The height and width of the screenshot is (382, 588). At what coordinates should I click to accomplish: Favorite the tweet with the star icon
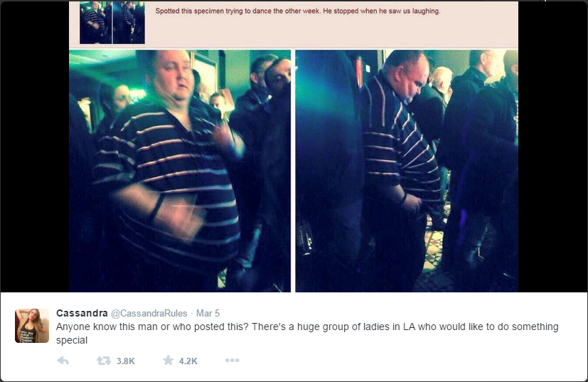[168, 360]
